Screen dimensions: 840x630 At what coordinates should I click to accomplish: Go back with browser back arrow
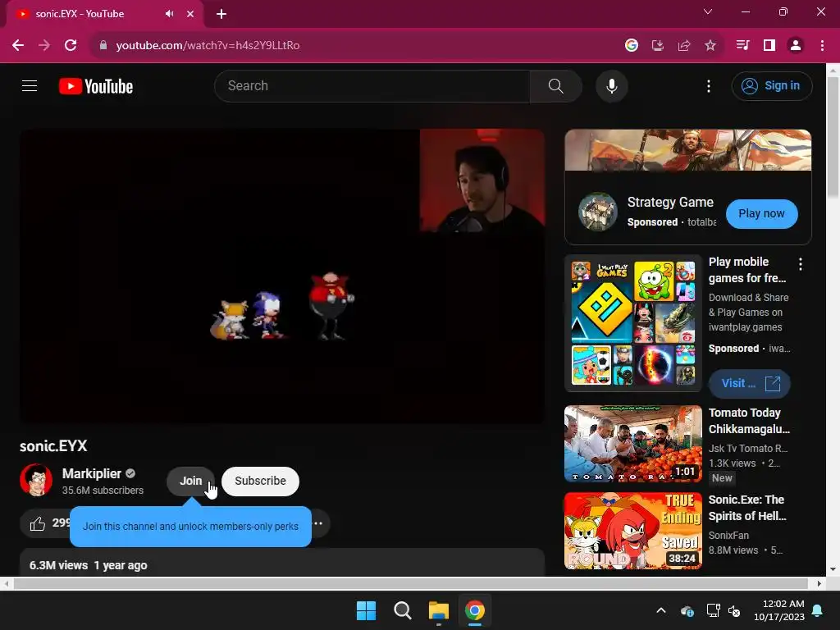(x=18, y=46)
